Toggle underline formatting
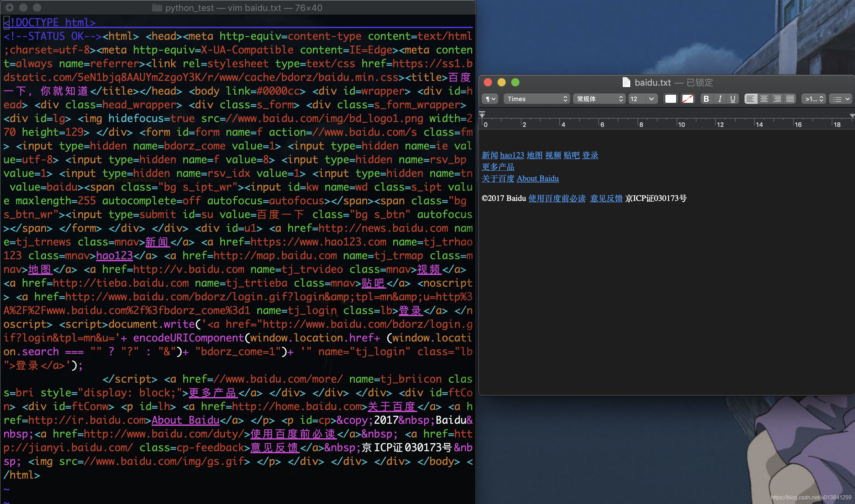The image size is (855, 504). pyautogui.click(x=733, y=99)
